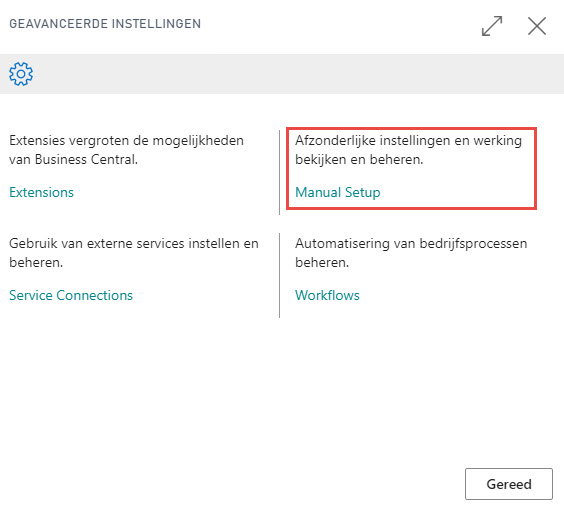Click the GEAVANCEERDE INSTELLINGEN title text
This screenshot has height=507, width=564.
(105, 24)
